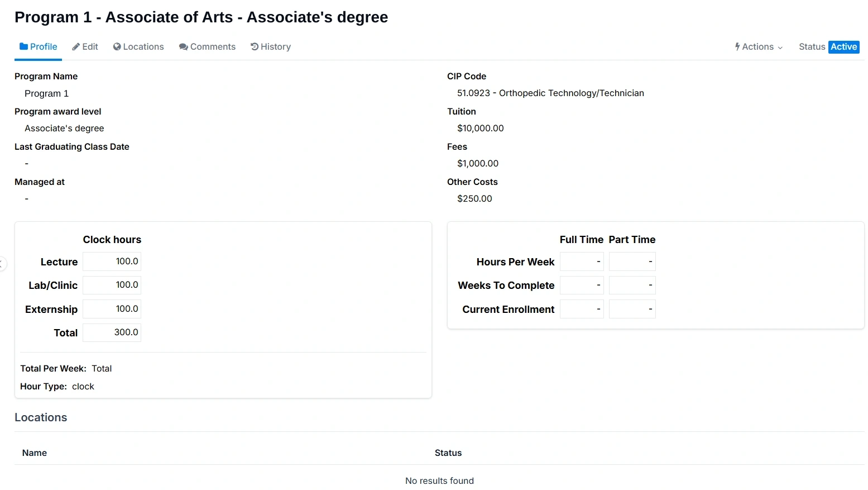Click the globe icon beside Locations
This screenshot has width=868, height=490.
(117, 47)
